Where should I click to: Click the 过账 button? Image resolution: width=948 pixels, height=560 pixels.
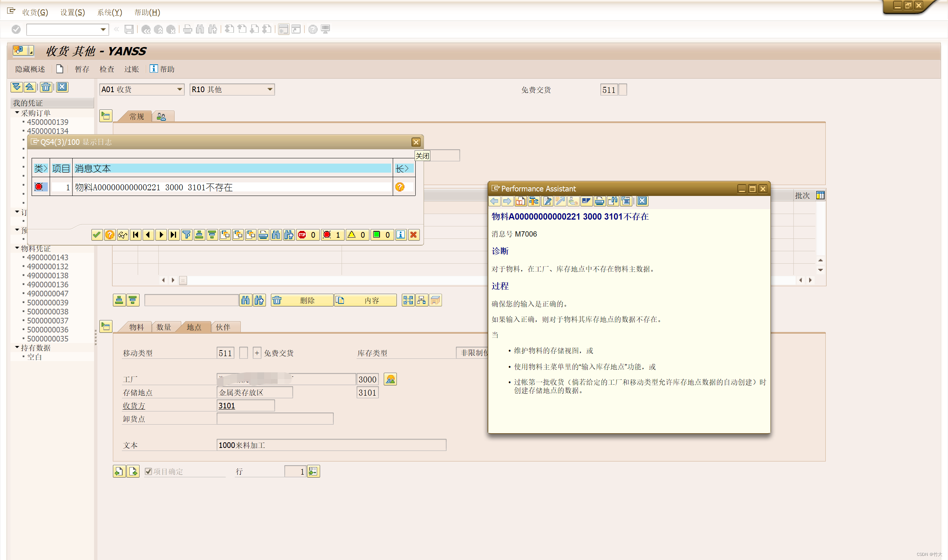click(131, 69)
